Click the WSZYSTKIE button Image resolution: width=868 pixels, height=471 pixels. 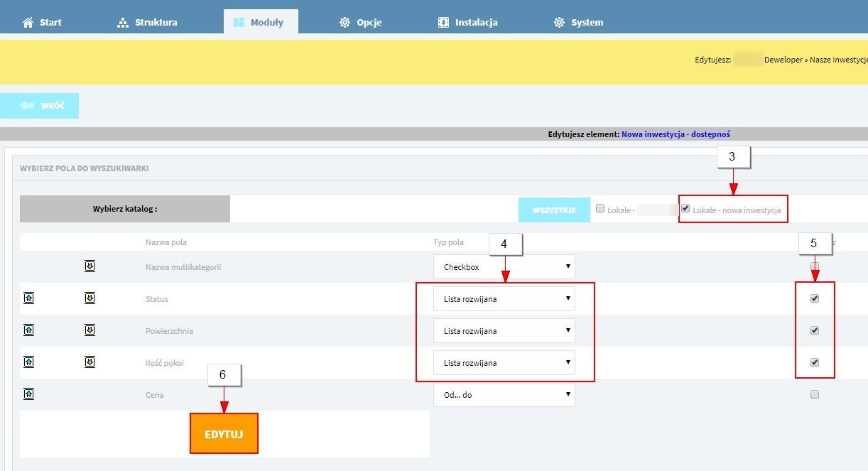coord(555,210)
